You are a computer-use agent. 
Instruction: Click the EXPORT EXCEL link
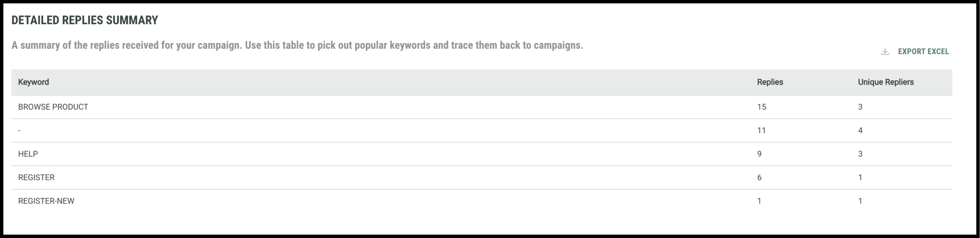(x=923, y=52)
